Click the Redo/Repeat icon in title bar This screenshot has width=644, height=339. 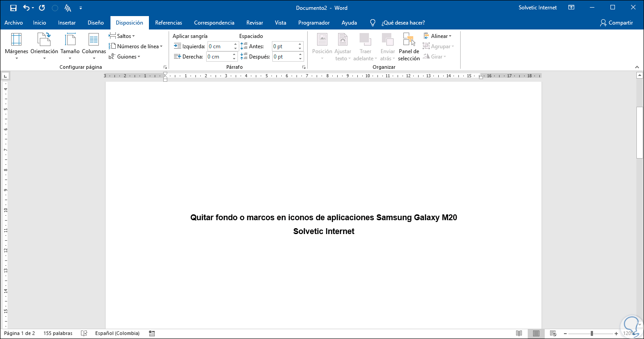tap(42, 8)
